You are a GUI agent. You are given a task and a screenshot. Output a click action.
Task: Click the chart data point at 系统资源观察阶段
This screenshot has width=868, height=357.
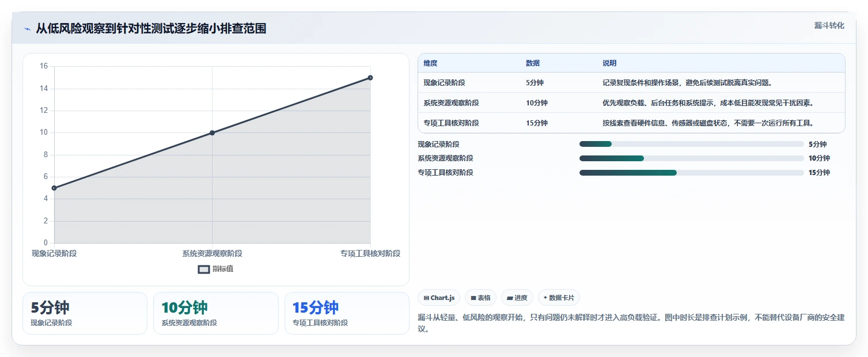click(x=212, y=133)
